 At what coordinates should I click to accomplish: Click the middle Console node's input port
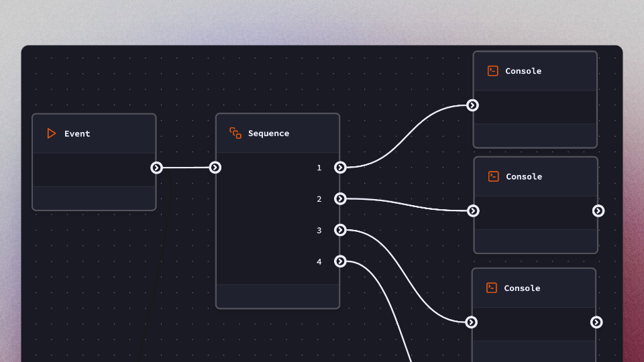click(x=474, y=211)
